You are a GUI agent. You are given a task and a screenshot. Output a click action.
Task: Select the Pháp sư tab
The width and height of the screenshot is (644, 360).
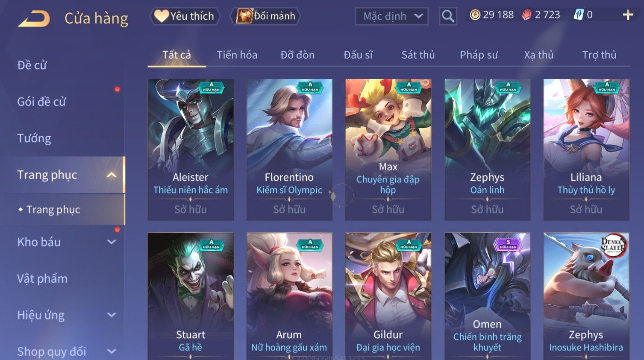tap(479, 55)
